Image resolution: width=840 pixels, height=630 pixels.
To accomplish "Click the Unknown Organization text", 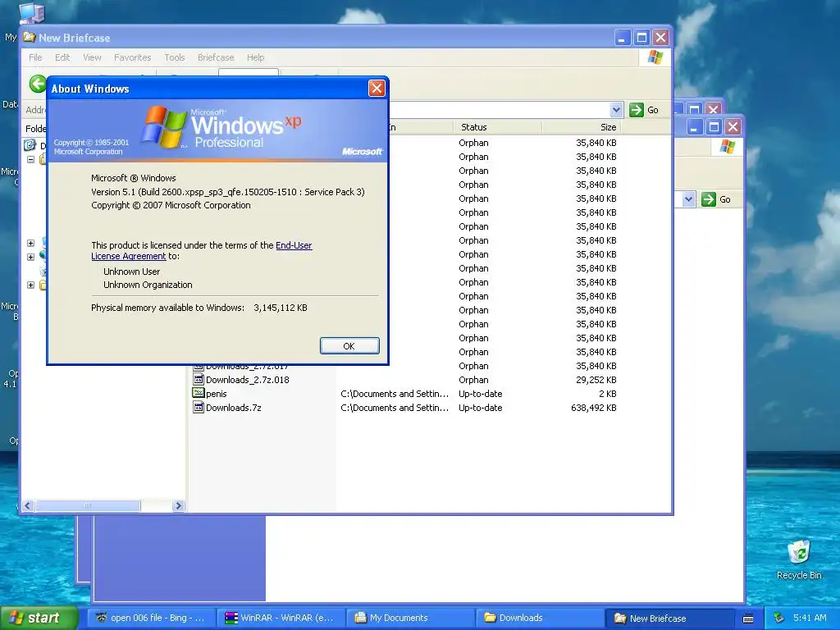I will 148,285.
